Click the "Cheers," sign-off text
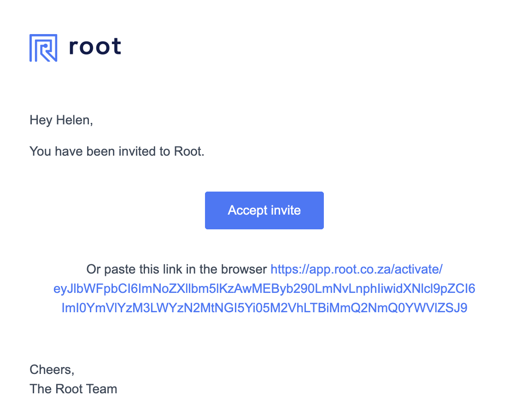Viewport: 527px width, 420px height. 52,370
